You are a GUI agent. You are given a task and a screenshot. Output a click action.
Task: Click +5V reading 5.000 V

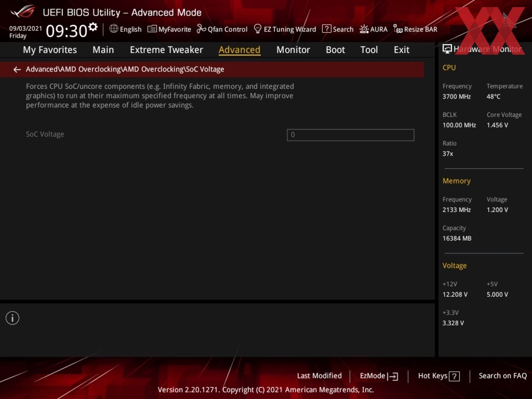point(497,295)
